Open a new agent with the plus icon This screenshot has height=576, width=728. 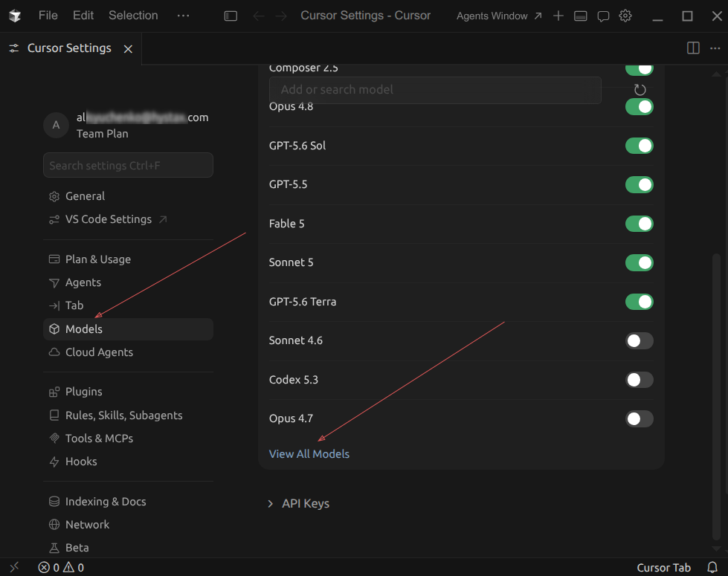pos(558,16)
